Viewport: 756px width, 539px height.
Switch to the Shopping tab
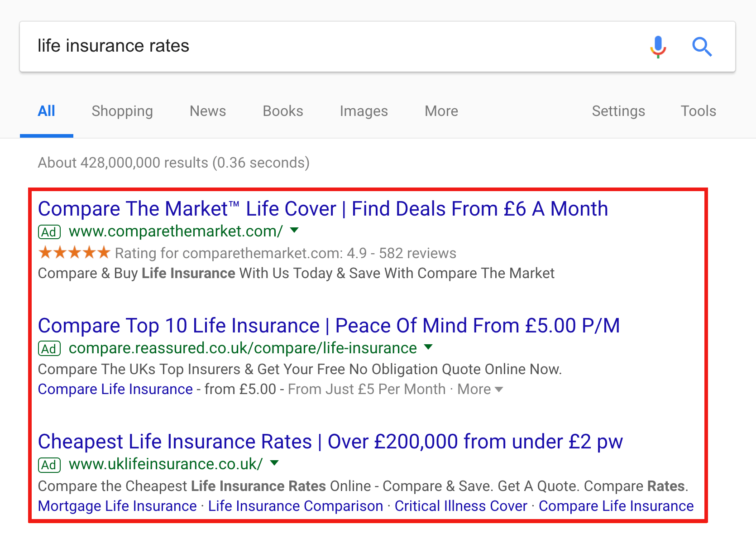122,111
